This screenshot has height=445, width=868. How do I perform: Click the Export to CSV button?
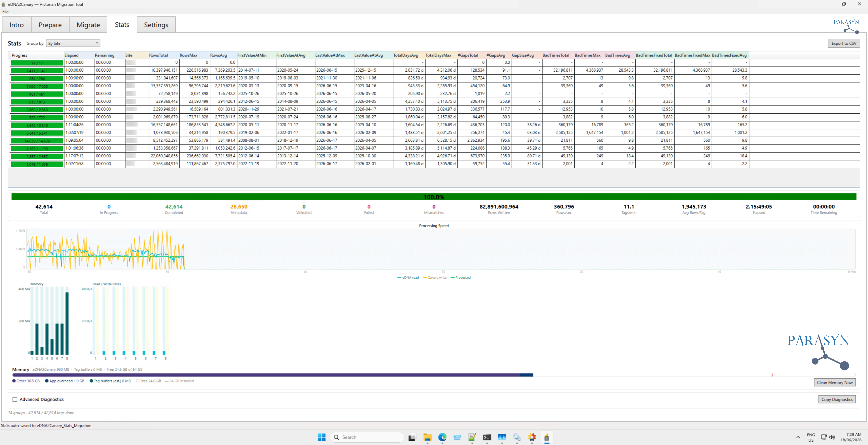(844, 43)
